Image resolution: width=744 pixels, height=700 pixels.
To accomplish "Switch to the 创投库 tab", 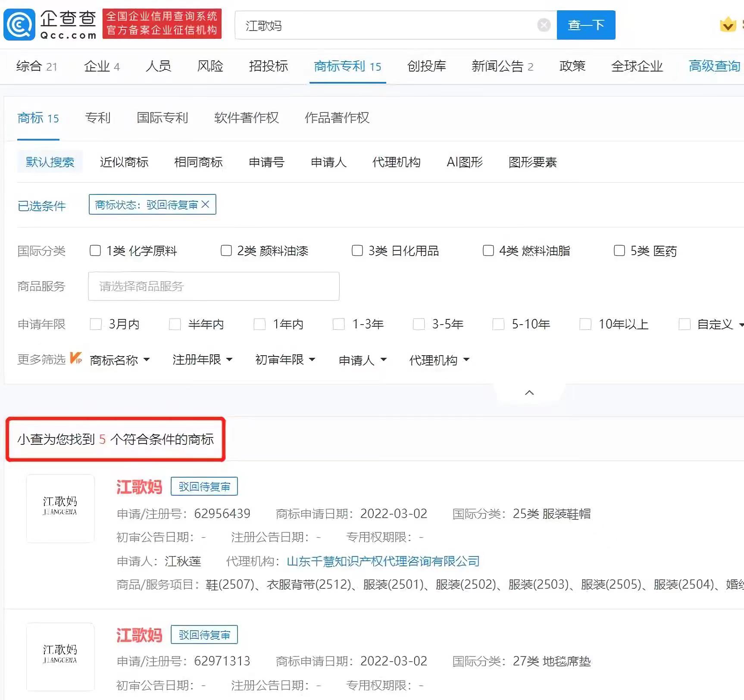I will click(x=427, y=66).
